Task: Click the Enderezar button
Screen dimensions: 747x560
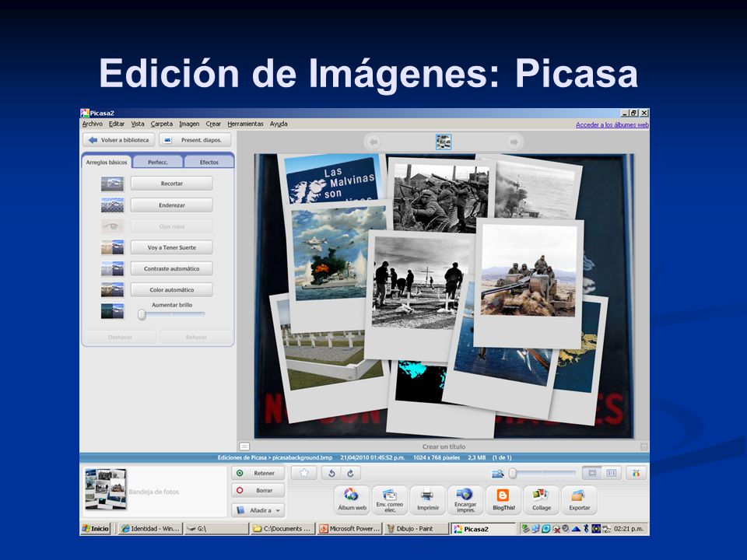Action: coord(171,205)
